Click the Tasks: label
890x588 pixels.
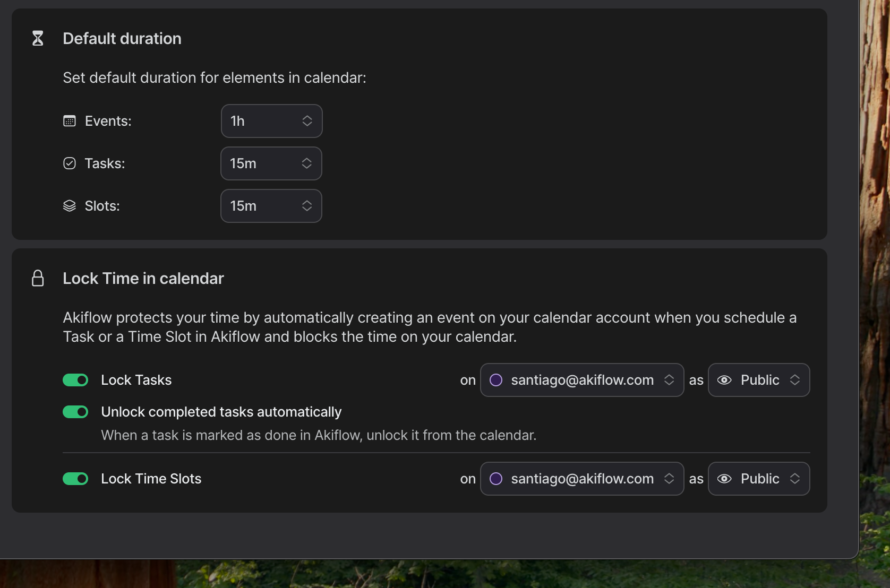105,163
